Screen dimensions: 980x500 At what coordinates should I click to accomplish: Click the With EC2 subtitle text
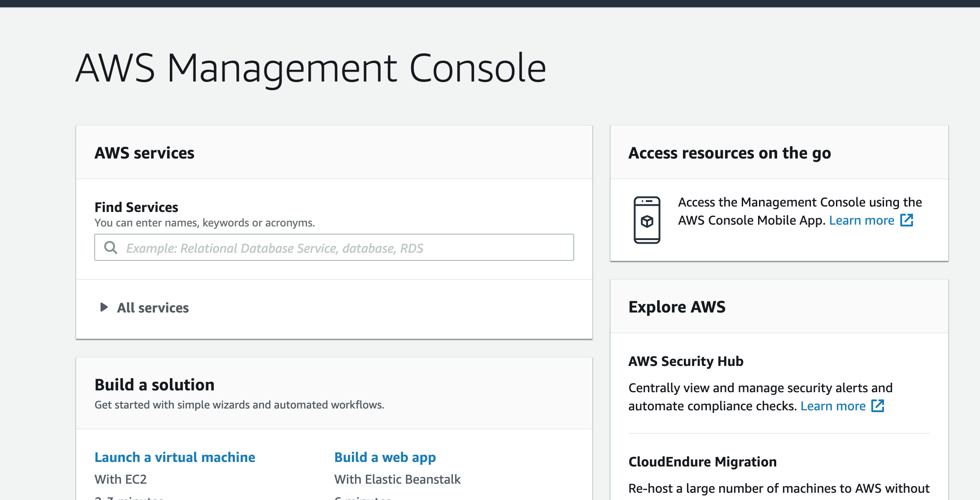point(120,479)
